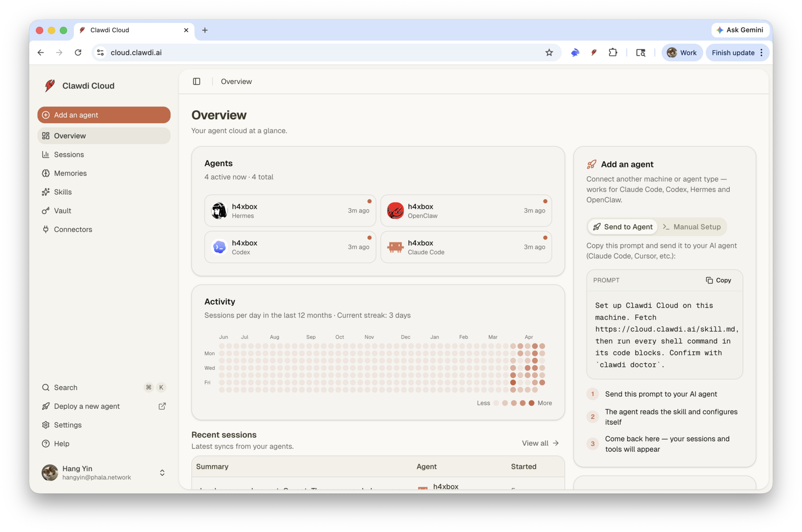Open the browser kebab menu near Finish update
Screen dimensions: 802x532
[x=762, y=52]
